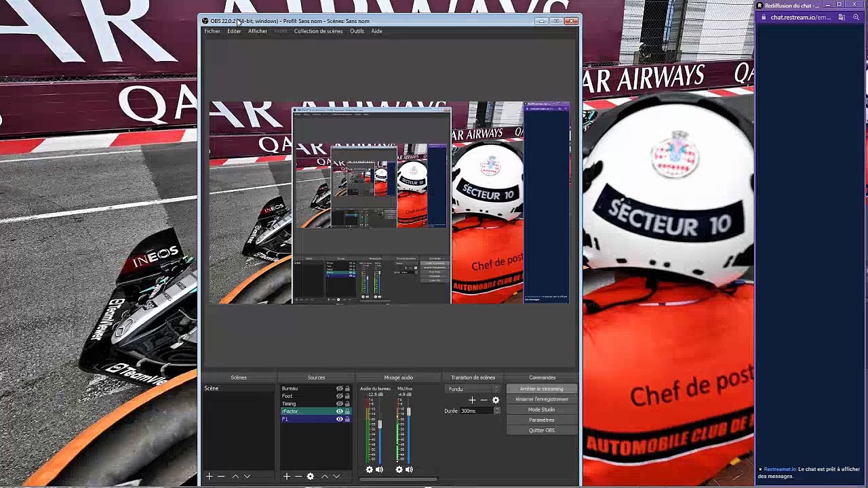This screenshot has height=488, width=868.
Task: Enable Mode Studio
Action: pos(541,409)
